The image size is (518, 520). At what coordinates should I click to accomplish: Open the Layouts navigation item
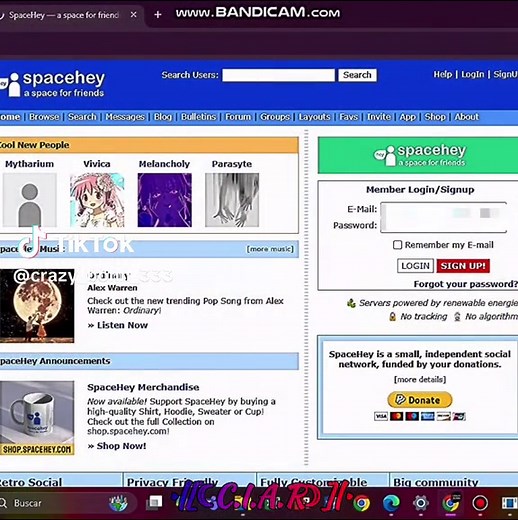(314, 117)
